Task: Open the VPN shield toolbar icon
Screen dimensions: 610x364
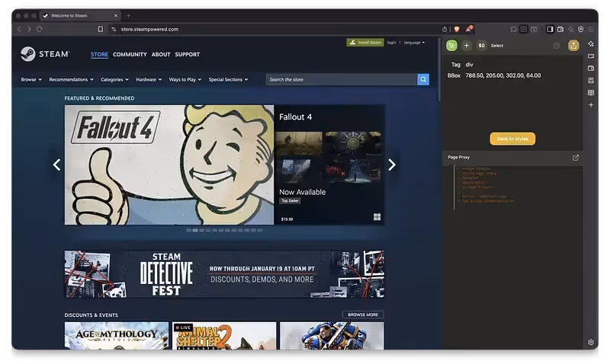Action: pyautogui.click(x=581, y=29)
